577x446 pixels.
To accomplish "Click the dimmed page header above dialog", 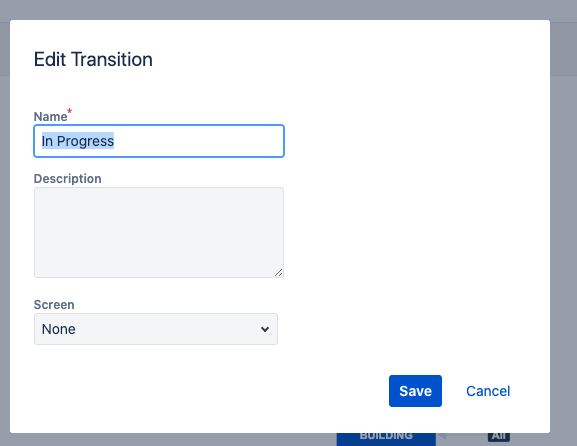I will click(x=288, y=10).
